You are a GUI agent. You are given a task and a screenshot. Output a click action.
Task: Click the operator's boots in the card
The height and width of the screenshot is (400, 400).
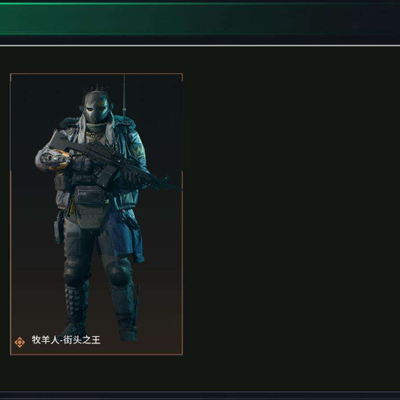click(100, 330)
